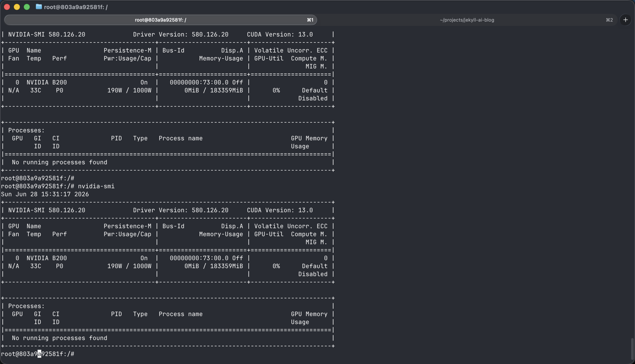Click 33C temperature in the lower table

[x=36, y=266]
